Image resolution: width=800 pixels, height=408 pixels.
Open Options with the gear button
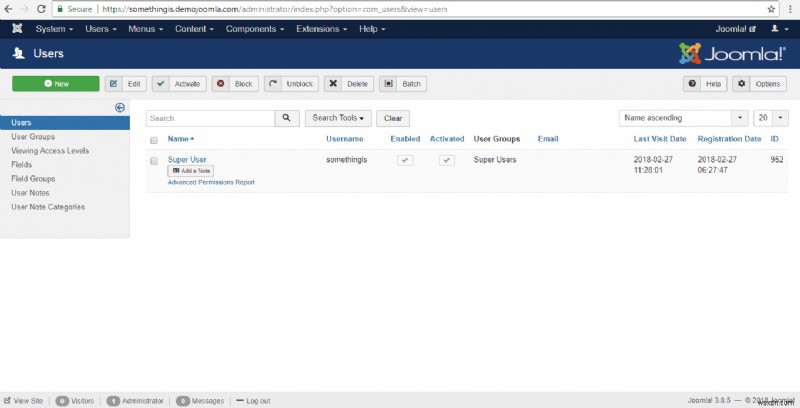(760, 84)
